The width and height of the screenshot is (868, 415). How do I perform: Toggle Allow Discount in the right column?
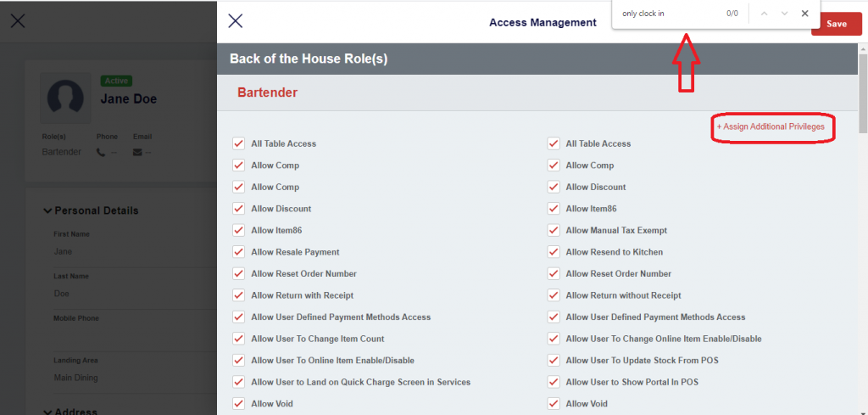(x=553, y=187)
